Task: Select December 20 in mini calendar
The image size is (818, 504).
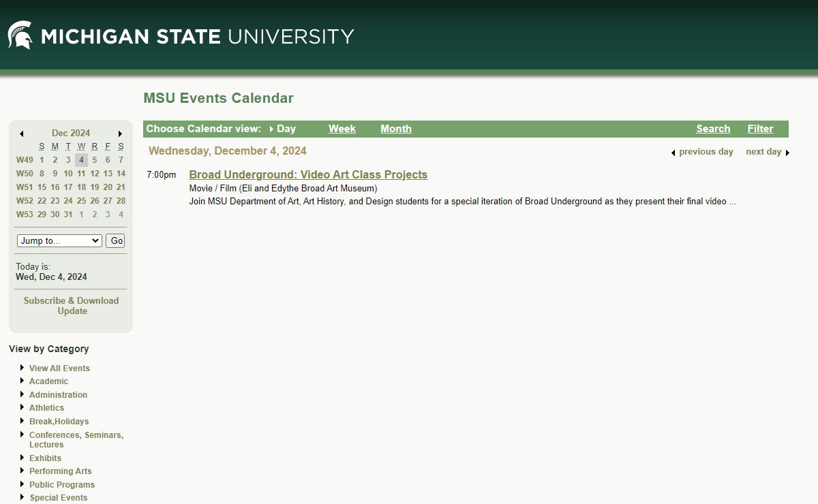Action: [x=108, y=187]
